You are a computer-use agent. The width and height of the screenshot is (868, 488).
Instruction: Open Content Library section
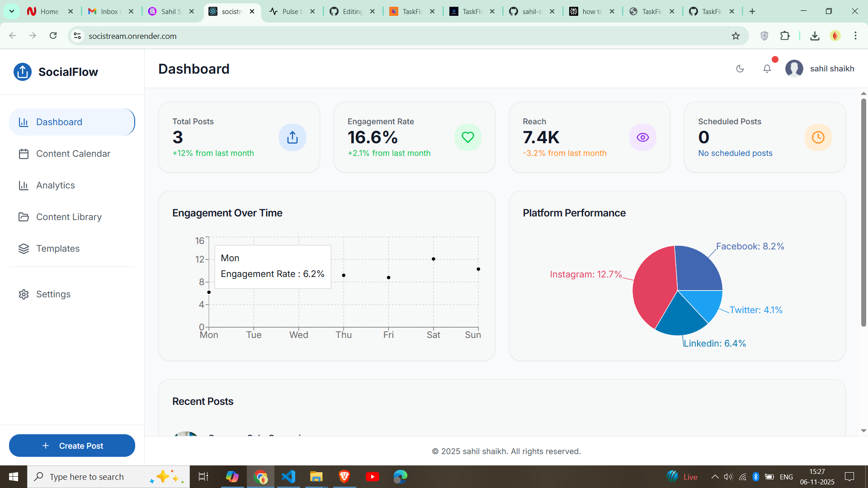point(69,217)
